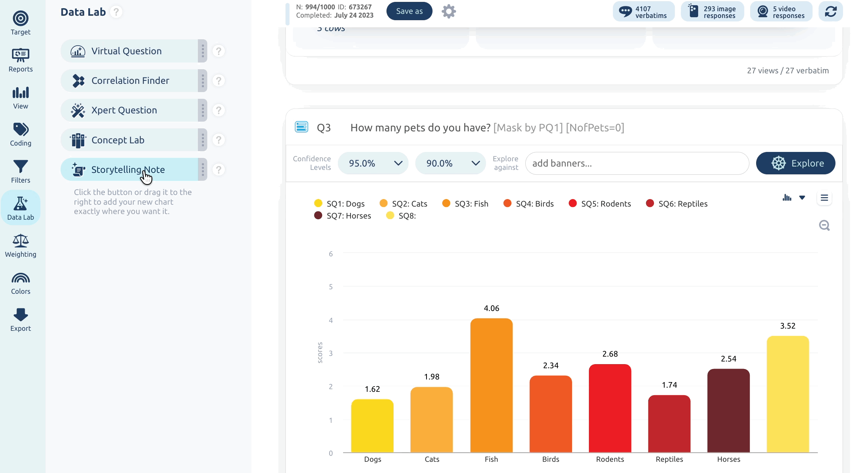This screenshot has height=473, width=868.
Task: Click the Reptiles bar at 1.74
Action: click(669, 424)
